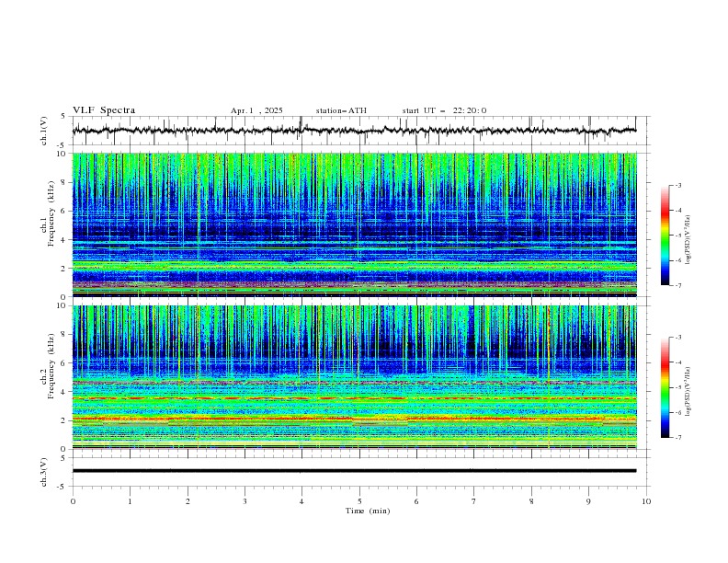Screen dimensions: 728x563
Task: Click the "start UT = 22:20:0" text
Action: point(444,110)
